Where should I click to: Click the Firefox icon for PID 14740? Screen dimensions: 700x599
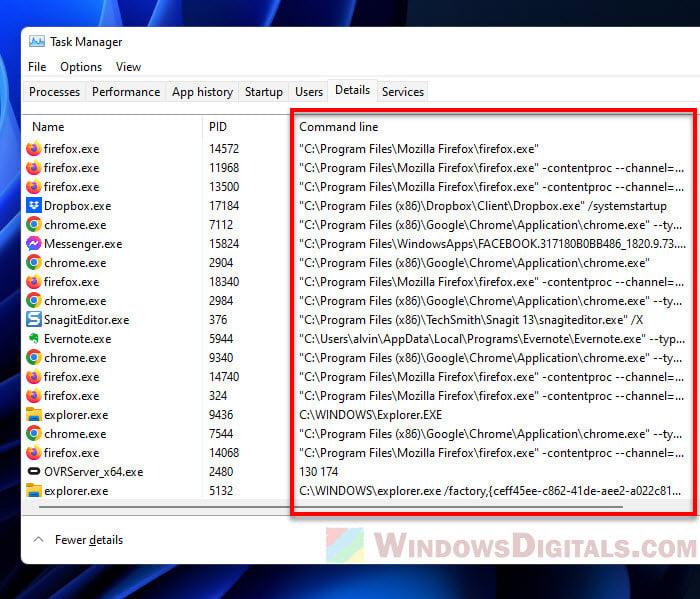[x=33, y=377]
